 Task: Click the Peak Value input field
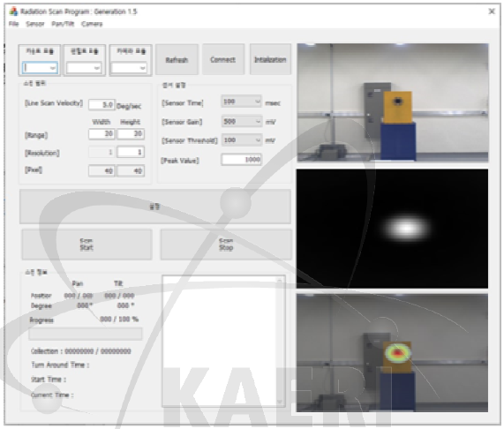pyautogui.click(x=241, y=160)
